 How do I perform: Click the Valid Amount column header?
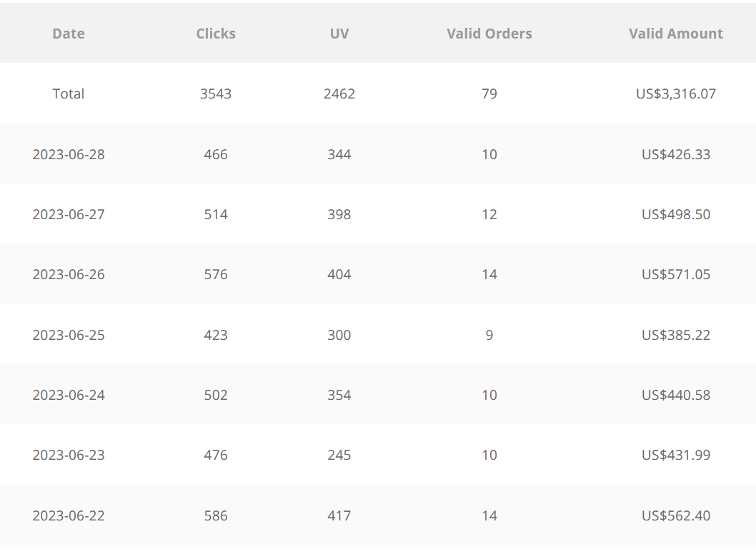point(675,34)
